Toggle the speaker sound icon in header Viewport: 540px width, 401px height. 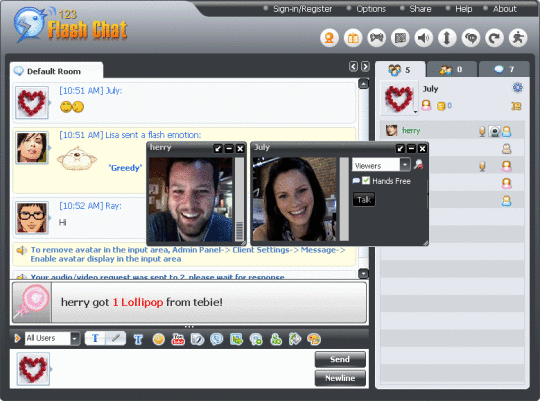coord(424,38)
